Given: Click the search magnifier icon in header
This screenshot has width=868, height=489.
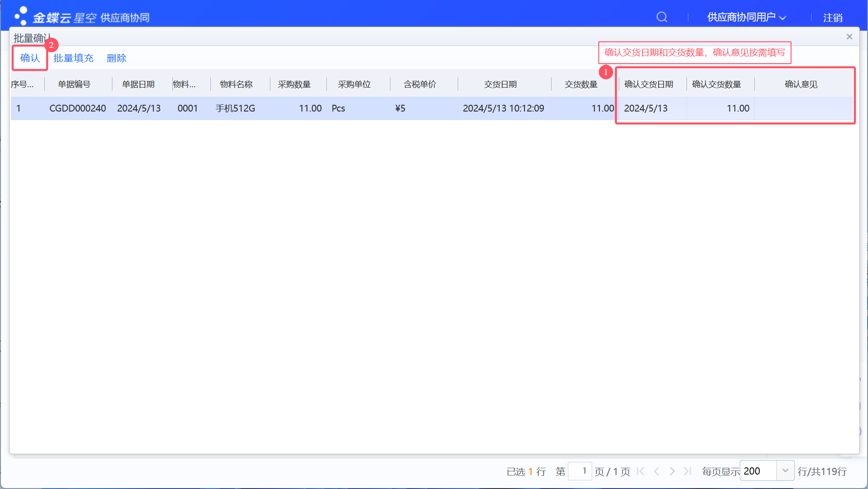Looking at the screenshot, I should 662,17.
